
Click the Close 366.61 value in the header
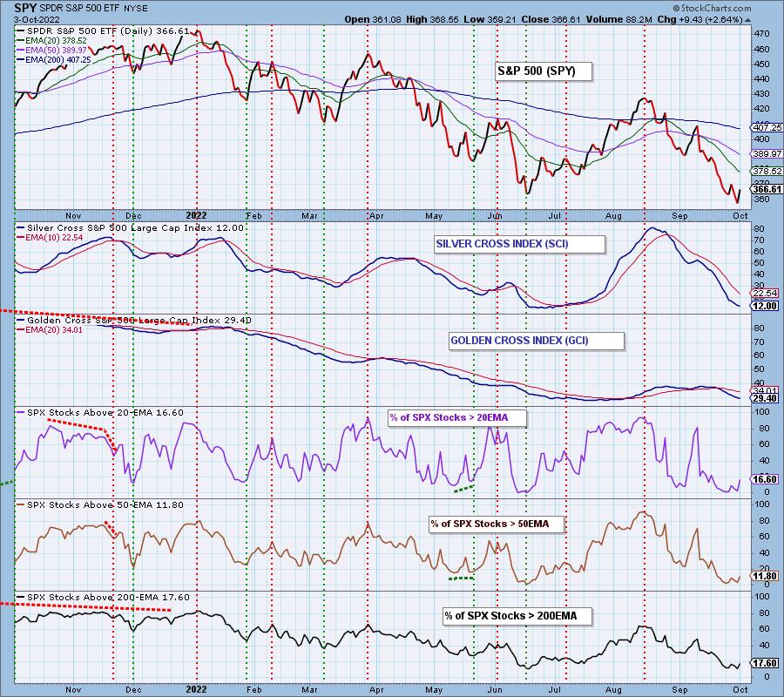pyautogui.click(x=551, y=19)
